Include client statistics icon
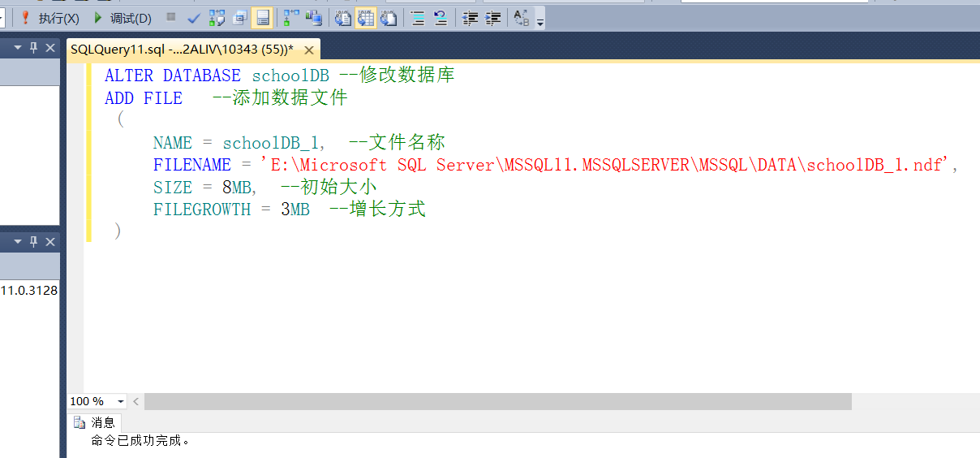The image size is (980, 458). [314, 18]
